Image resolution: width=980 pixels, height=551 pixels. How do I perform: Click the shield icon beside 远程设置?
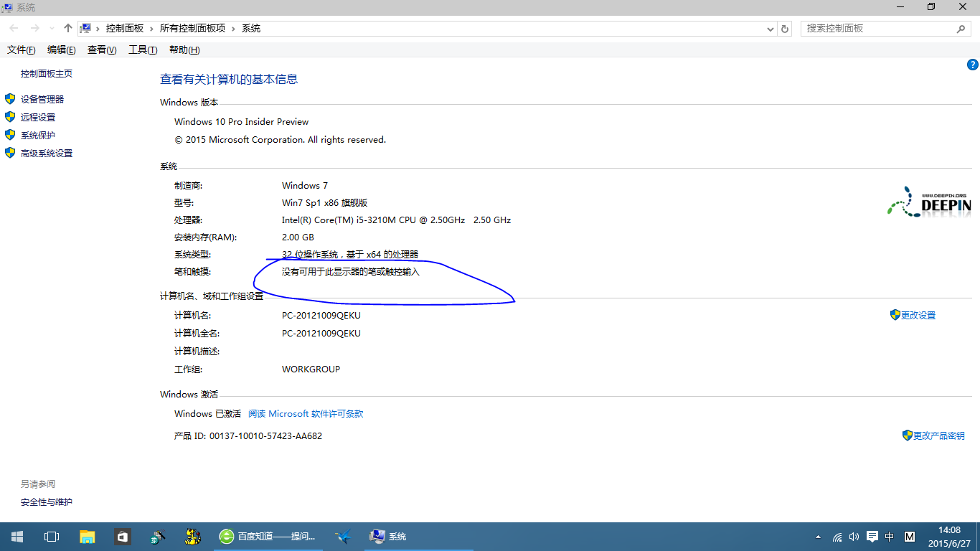[10, 117]
